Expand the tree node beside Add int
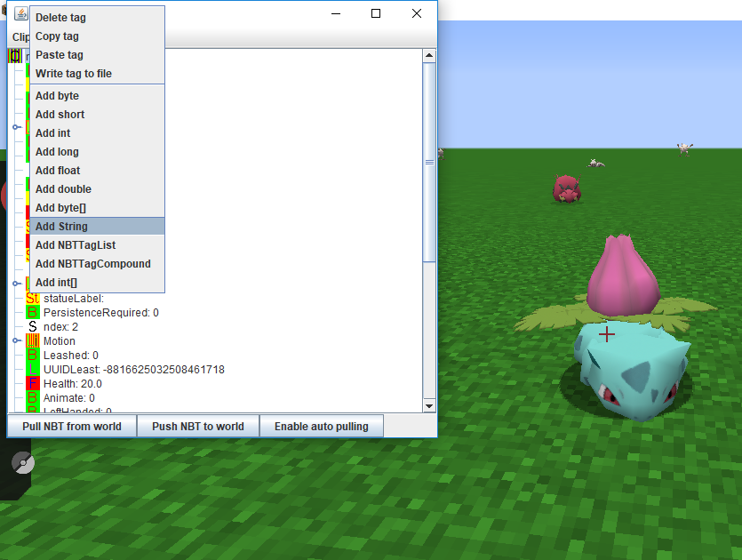 pyautogui.click(x=16, y=127)
